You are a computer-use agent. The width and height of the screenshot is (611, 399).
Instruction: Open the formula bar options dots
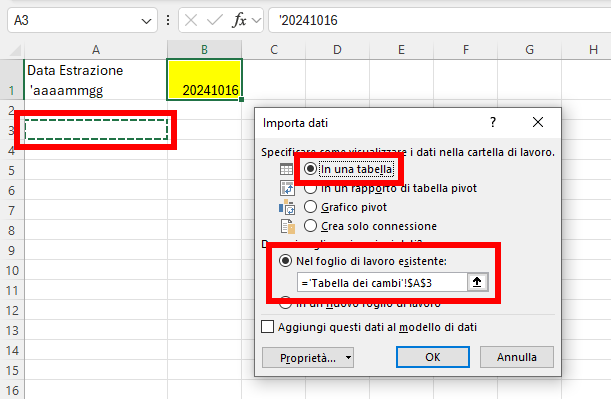click(x=168, y=20)
